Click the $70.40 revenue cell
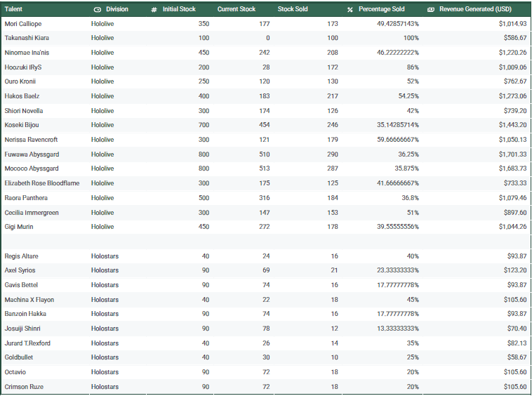Screen dimensions: 532x396 tap(517, 329)
